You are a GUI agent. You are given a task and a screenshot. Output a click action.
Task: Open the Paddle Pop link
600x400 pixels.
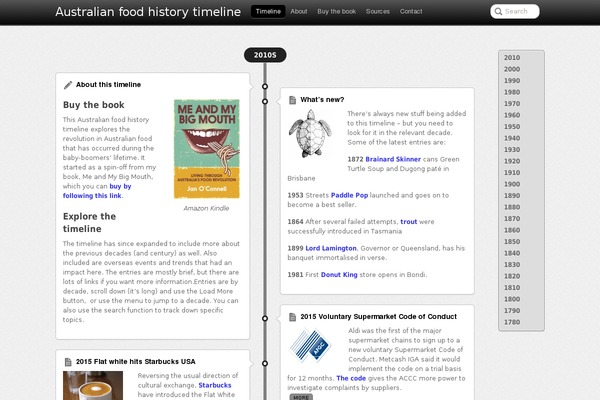coord(349,195)
